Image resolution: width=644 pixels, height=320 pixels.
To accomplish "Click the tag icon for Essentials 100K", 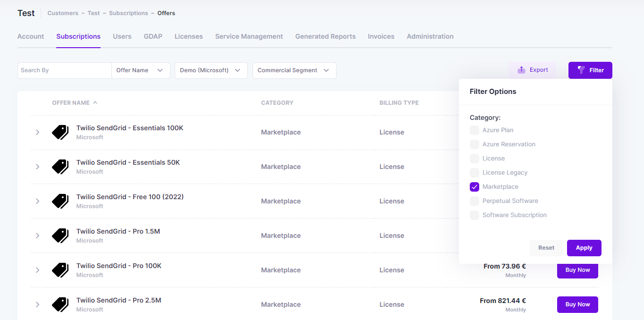I will (60, 132).
